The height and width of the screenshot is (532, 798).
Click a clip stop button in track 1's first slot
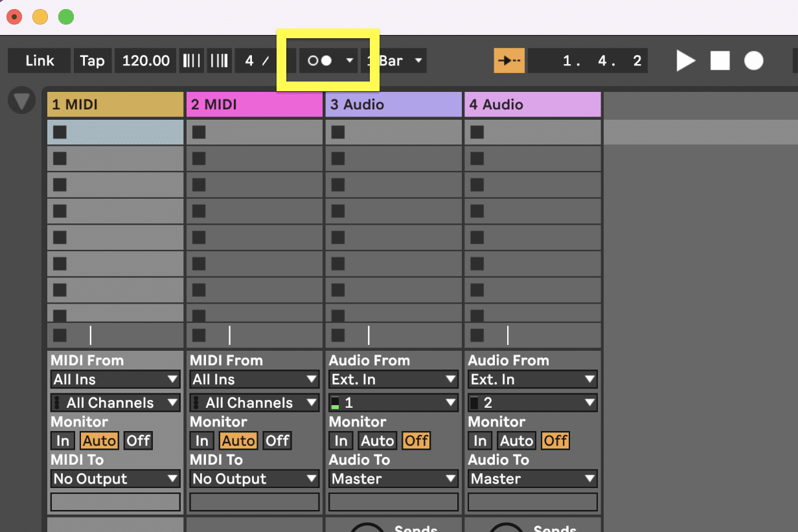click(60, 131)
